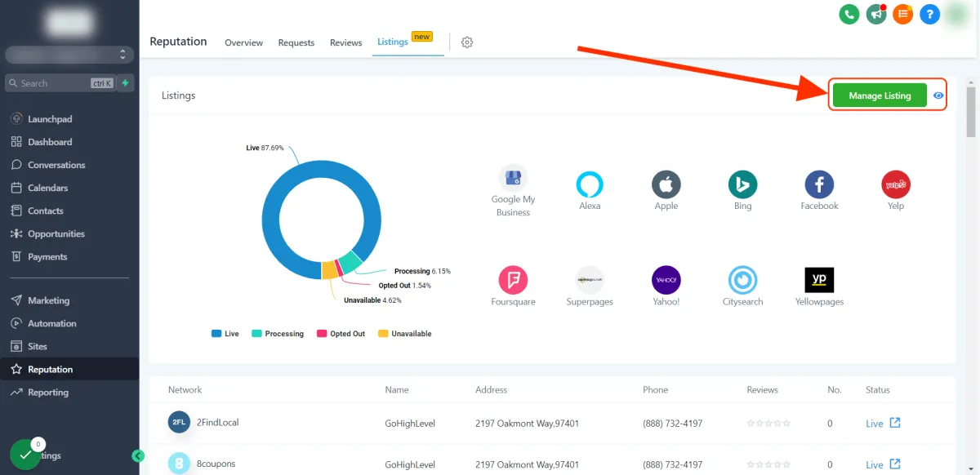Click the Yellowpages listing icon
Image resolution: width=980 pixels, height=475 pixels.
(819, 280)
